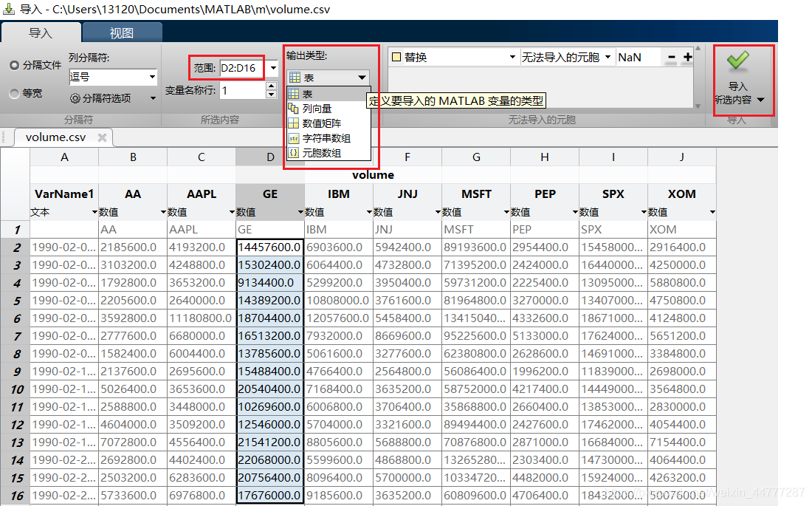Select the 等宽 (fixed width) radio button
Viewport: 812px width, 506px height.
pyautogui.click(x=15, y=94)
